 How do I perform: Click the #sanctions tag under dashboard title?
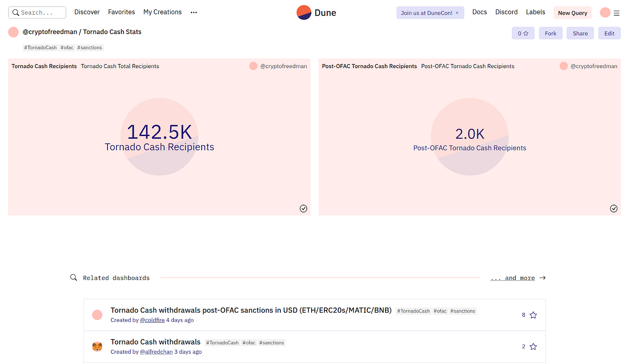[90, 47]
